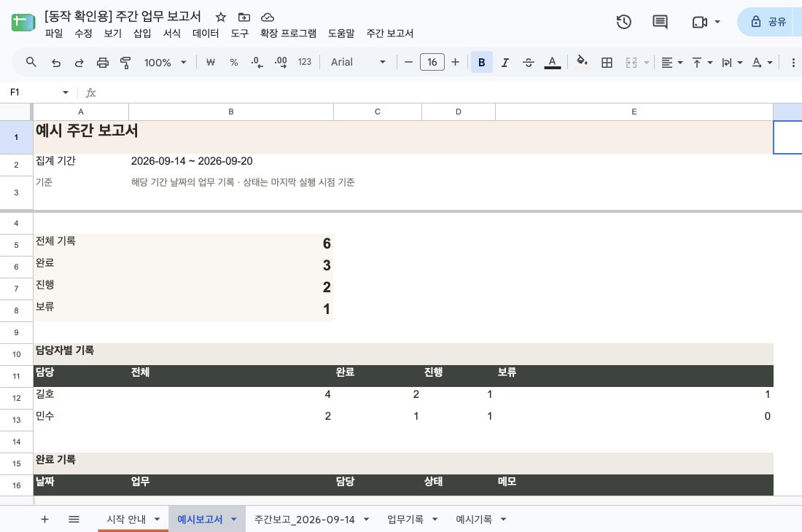Viewport: 802px width, 532px height.
Task: Open the 주간 보고서 custom menu
Action: [x=390, y=34]
